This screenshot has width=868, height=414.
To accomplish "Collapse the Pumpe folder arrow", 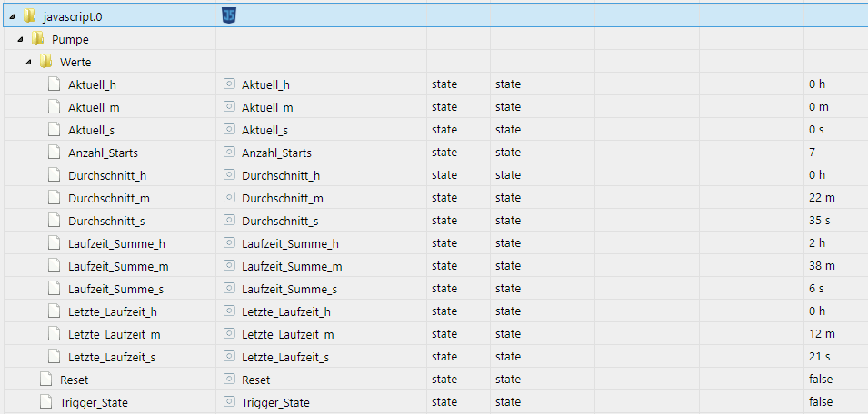I will 20,39.
